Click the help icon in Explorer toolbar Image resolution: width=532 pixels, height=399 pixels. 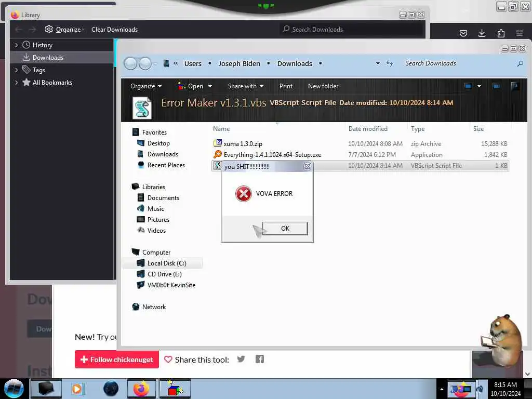pyautogui.click(x=515, y=86)
